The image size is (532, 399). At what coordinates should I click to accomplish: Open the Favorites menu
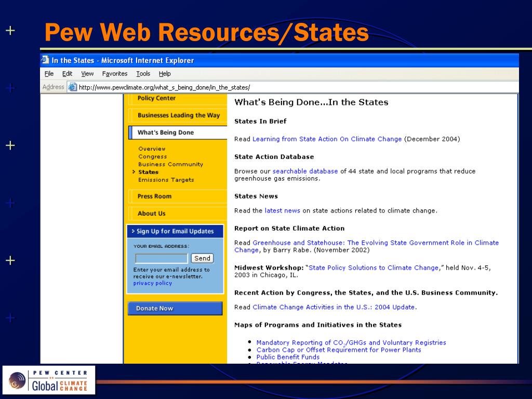115,74
